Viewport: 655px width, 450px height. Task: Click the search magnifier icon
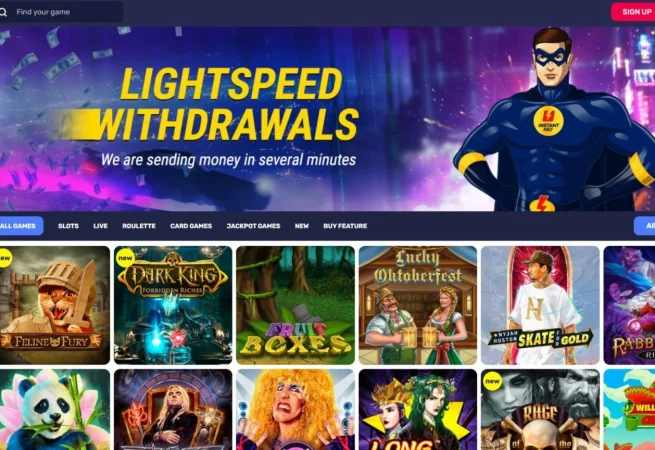[x=3, y=12]
